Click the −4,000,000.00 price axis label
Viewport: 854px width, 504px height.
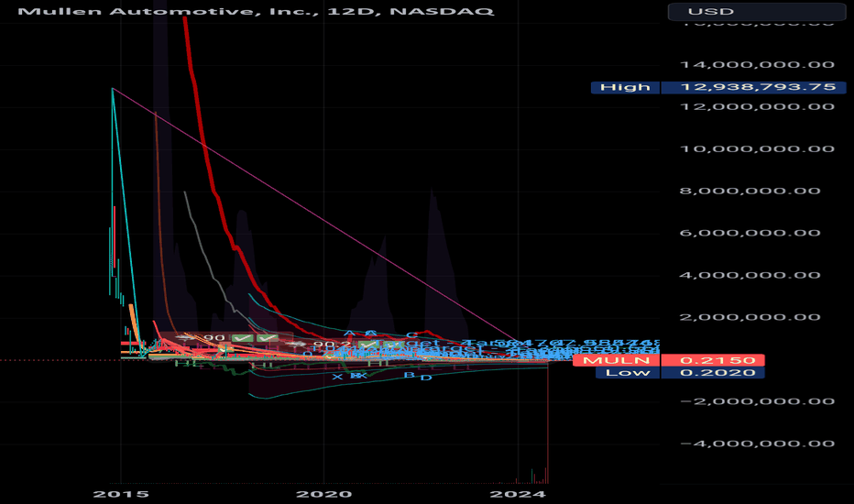click(757, 444)
